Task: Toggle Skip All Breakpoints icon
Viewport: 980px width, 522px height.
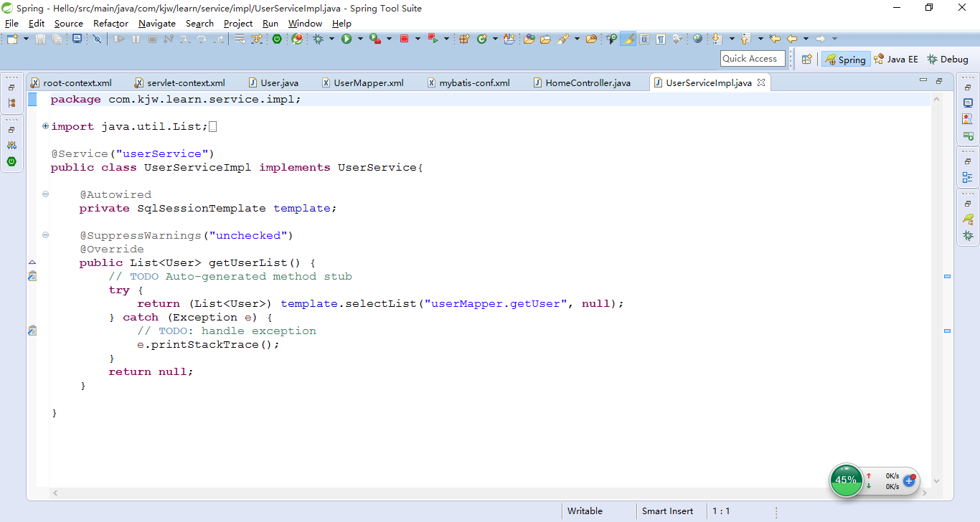Action: [x=97, y=39]
